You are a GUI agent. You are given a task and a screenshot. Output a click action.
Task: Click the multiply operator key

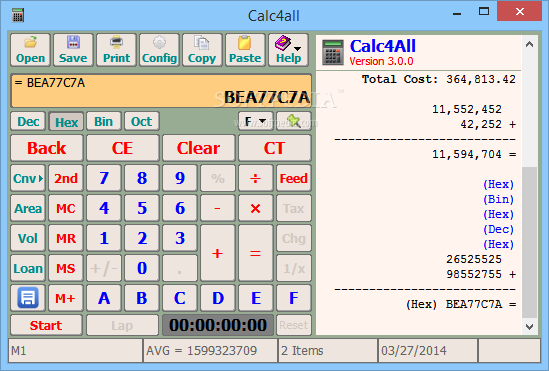coord(256,208)
